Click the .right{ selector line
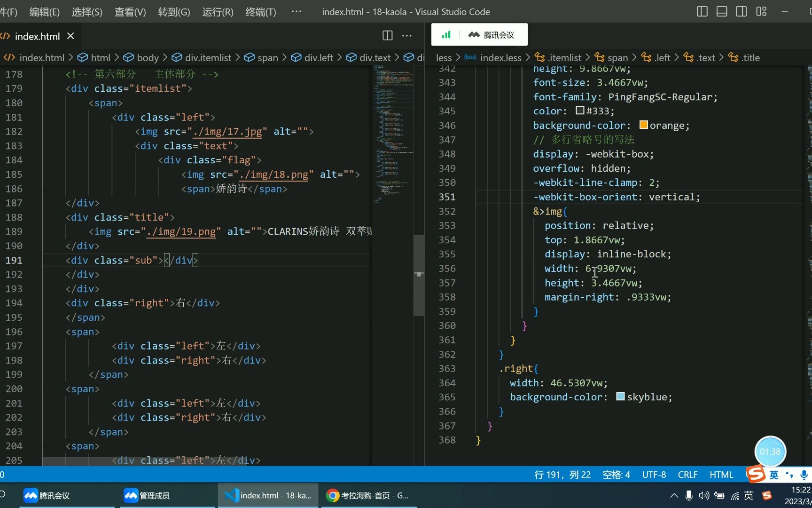812x508 pixels. pyautogui.click(x=519, y=368)
